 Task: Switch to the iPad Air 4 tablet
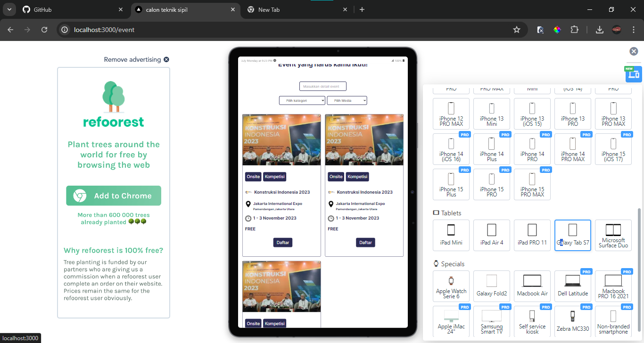tap(492, 235)
